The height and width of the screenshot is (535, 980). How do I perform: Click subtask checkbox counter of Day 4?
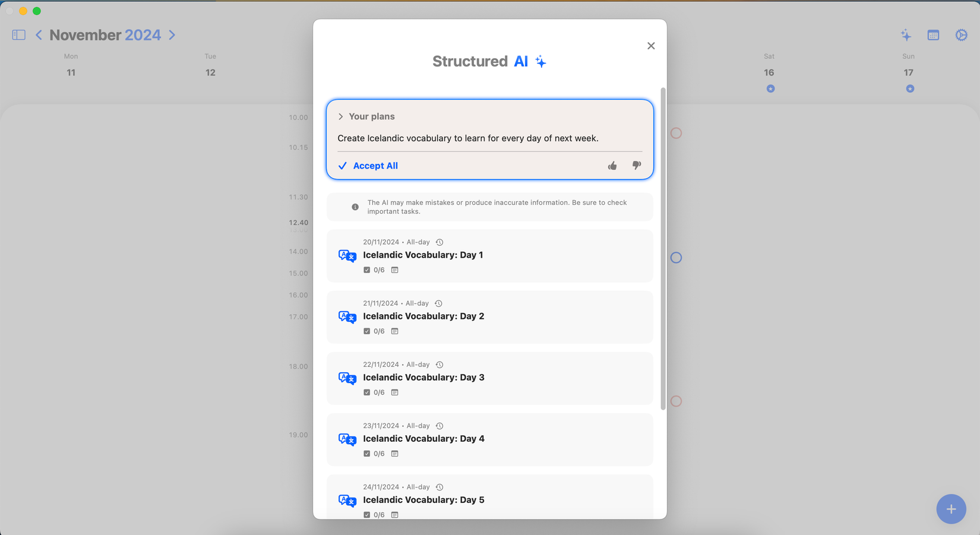(x=374, y=454)
